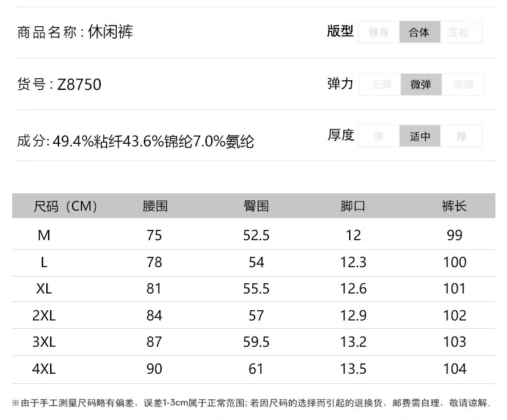The height and width of the screenshot is (420, 507).
Task: Click the M size row label
Action: pos(44,235)
